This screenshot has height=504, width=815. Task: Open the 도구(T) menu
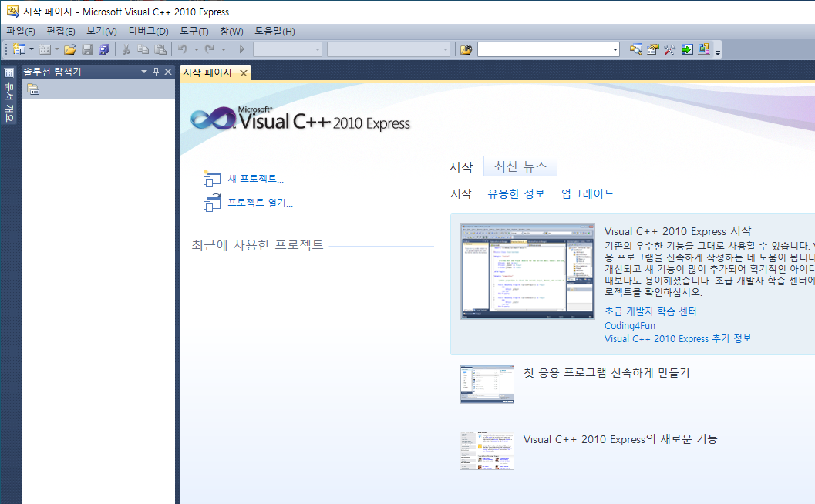tap(194, 31)
